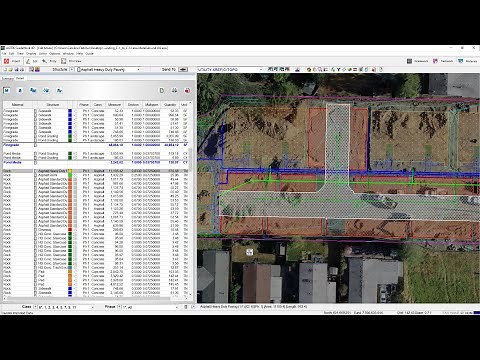Click the red PDF icon in map toolbar
Viewport: 480px width, 360px height.
(374, 69)
